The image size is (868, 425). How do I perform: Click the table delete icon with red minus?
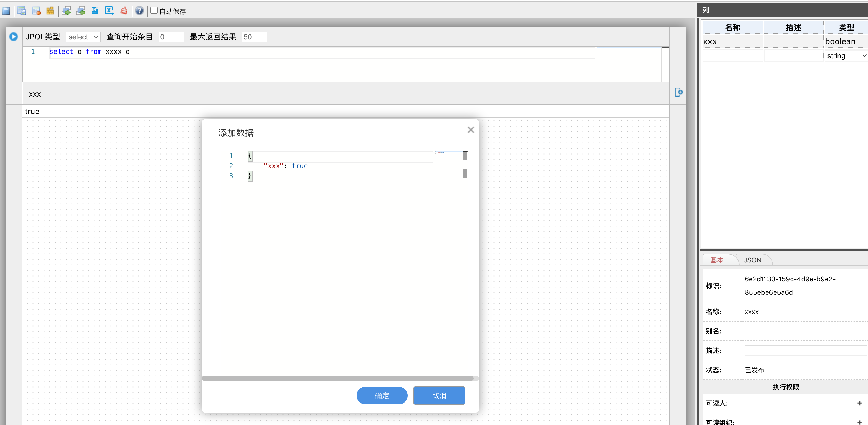coord(36,11)
